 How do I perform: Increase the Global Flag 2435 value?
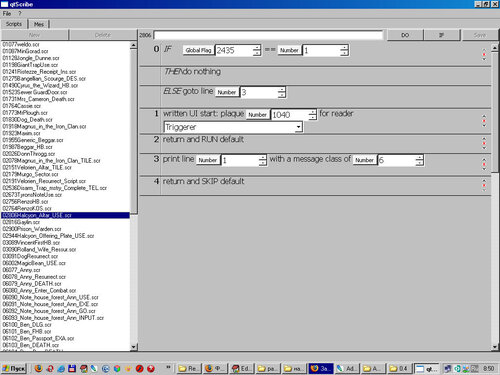(257, 48)
